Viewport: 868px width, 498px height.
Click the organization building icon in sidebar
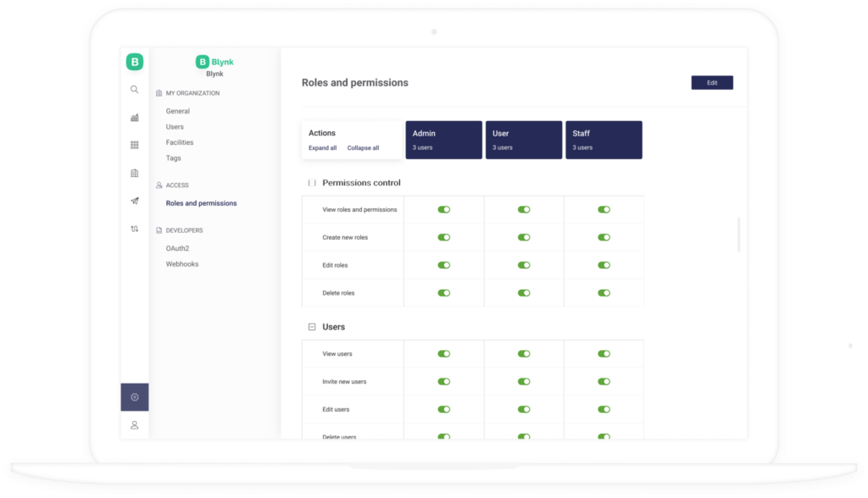[134, 173]
